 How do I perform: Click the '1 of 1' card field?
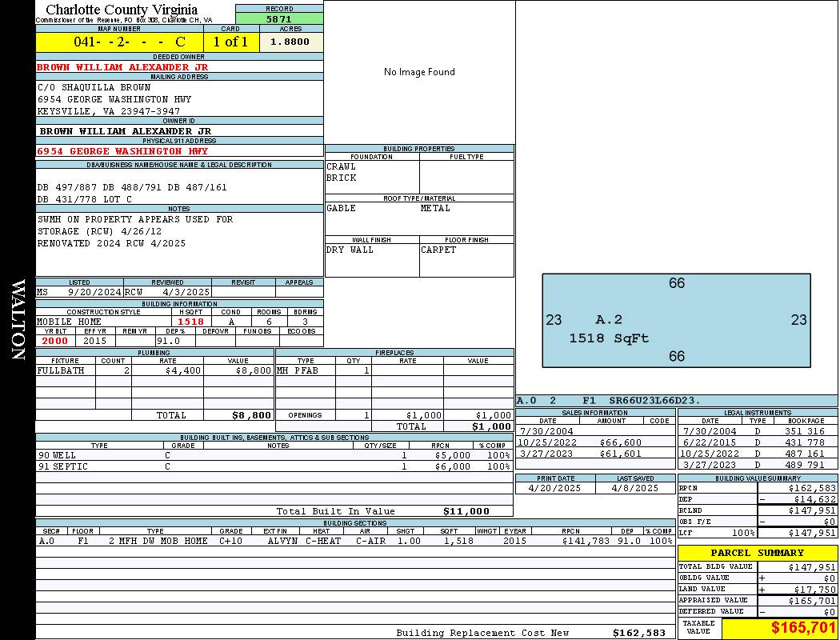[x=230, y=42]
